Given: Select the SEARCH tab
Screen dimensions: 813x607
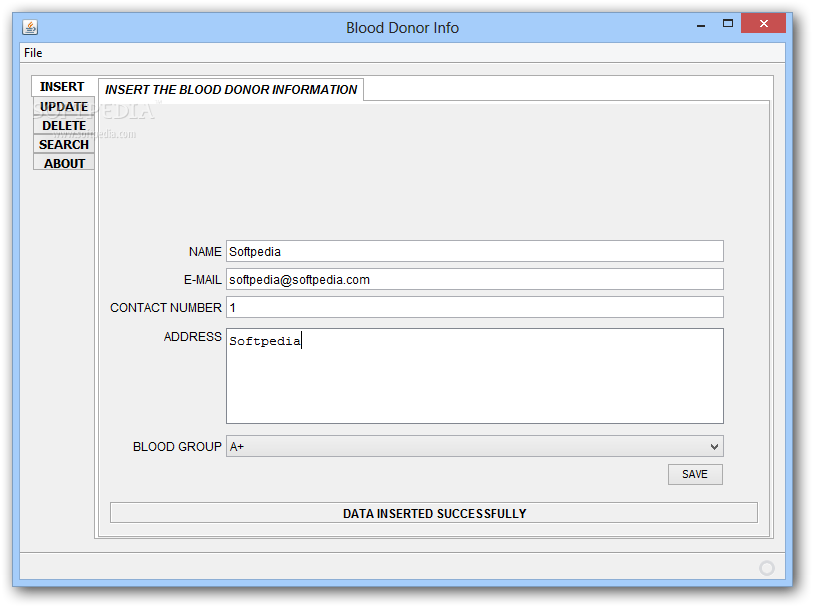Looking at the screenshot, I should pyautogui.click(x=64, y=144).
